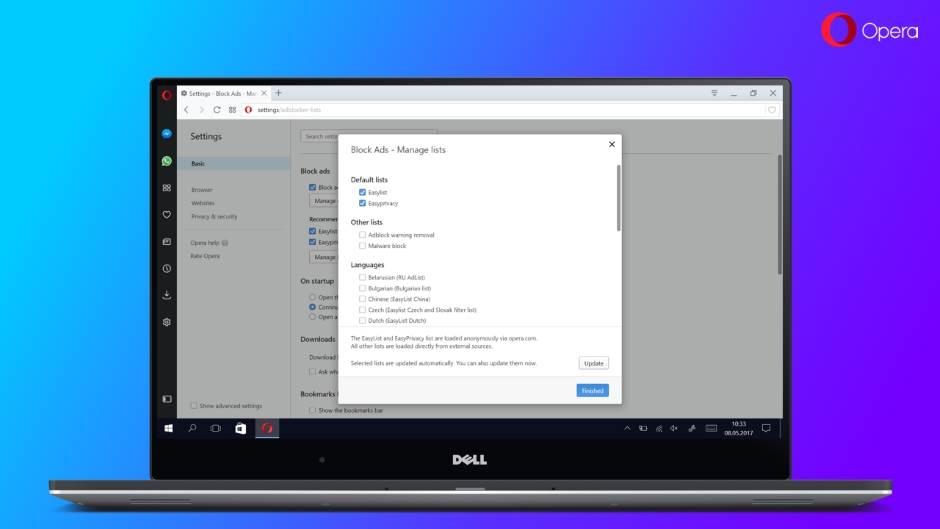Uncheck the Easylist checkbox in dialog
The height and width of the screenshot is (529, 940).
point(362,192)
